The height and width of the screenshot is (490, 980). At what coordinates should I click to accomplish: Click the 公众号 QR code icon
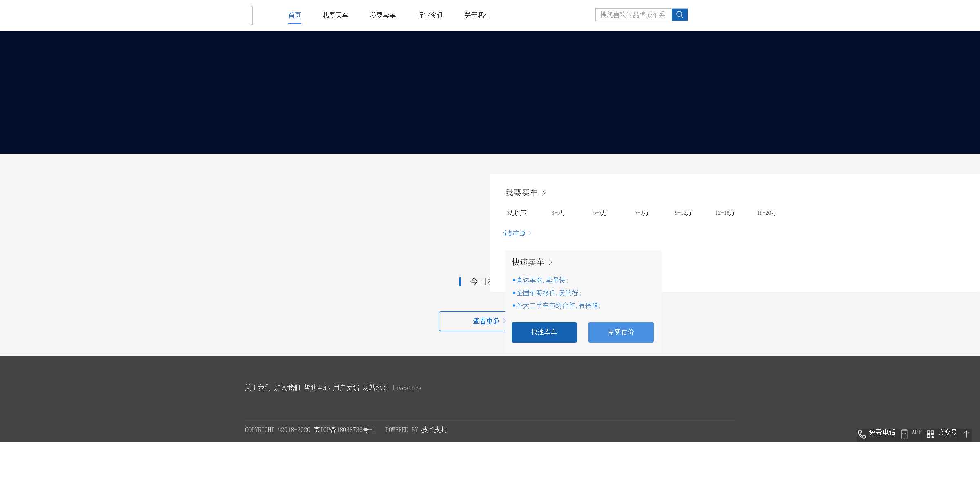[x=931, y=434]
